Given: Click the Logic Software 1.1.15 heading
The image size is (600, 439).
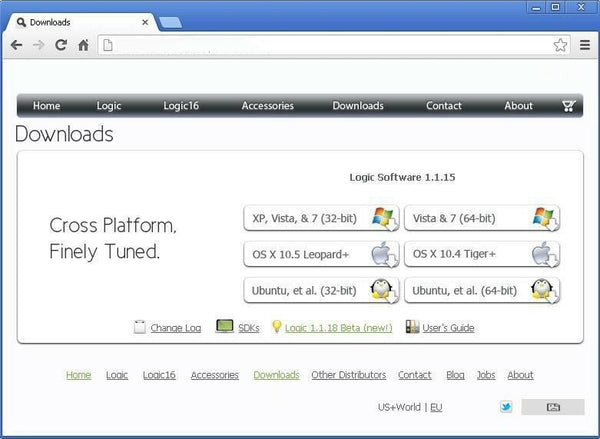Looking at the screenshot, I should (x=402, y=177).
